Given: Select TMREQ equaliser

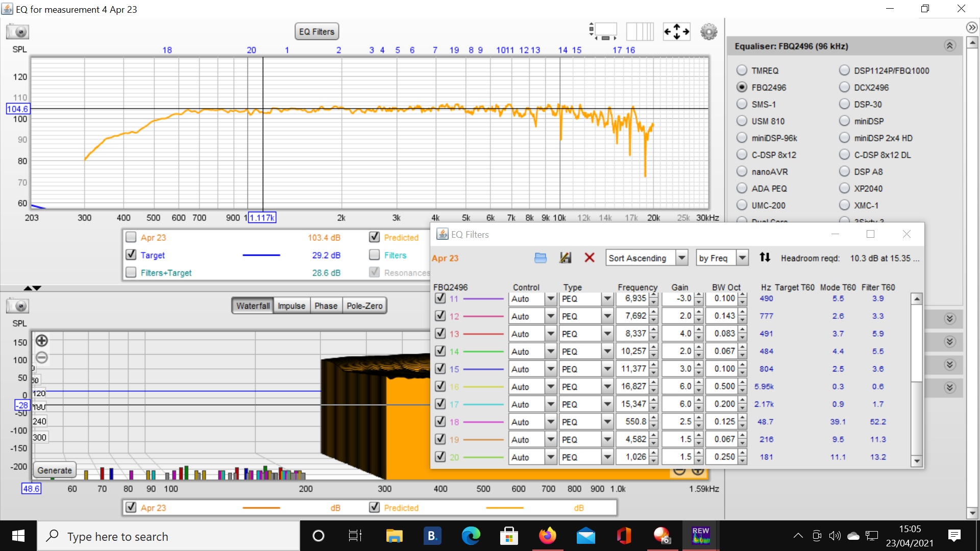Looking at the screenshot, I should pos(742,70).
